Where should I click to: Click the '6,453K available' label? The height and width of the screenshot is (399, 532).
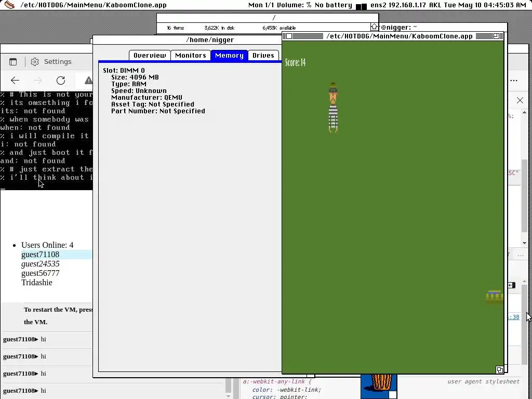(x=279, y=28)
